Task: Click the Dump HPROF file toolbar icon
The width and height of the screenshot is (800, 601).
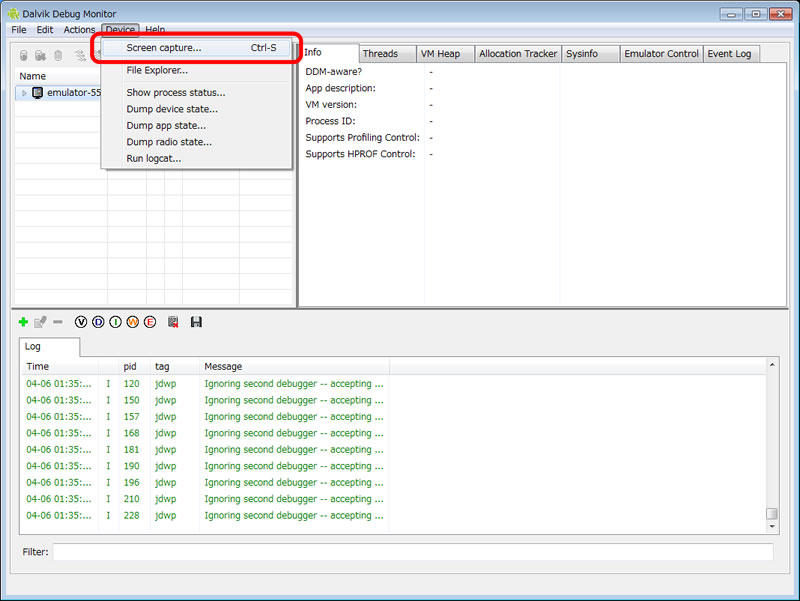Action: (x=40, y=55)
